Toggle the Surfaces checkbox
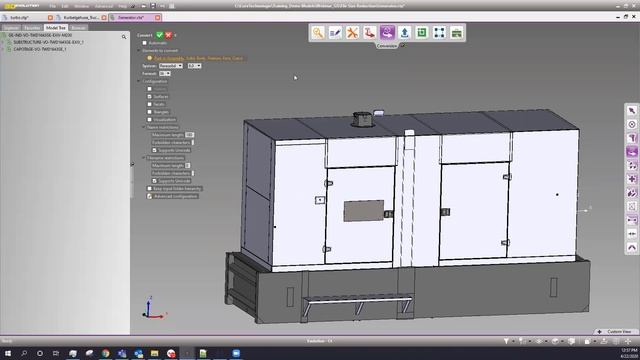 (x=149, y=96)
